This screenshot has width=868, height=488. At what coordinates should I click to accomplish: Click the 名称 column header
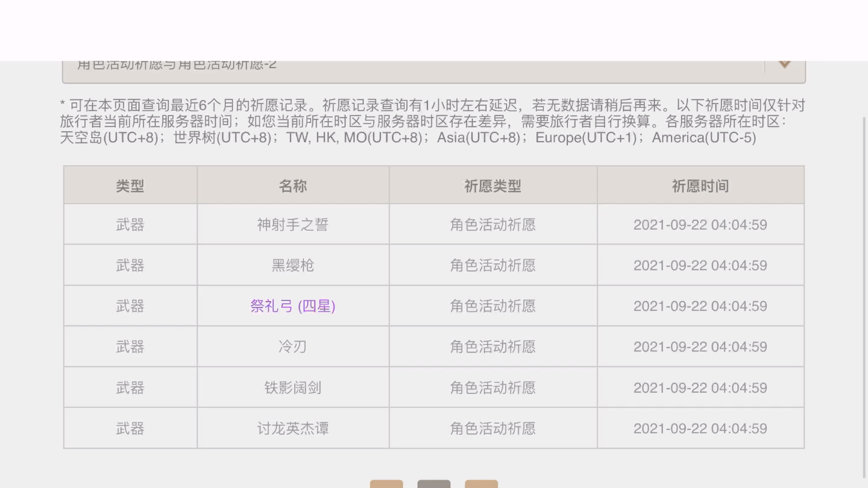pyautogui.click(x=293, y=186)
